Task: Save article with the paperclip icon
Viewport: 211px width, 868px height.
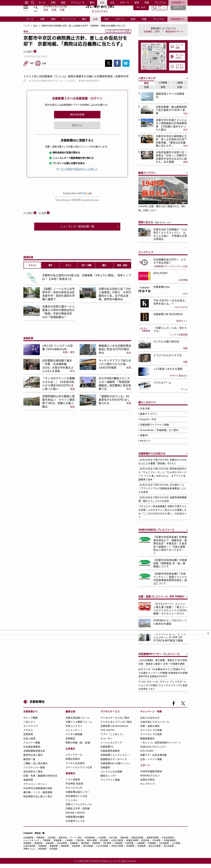Action: tap(26, 63)
